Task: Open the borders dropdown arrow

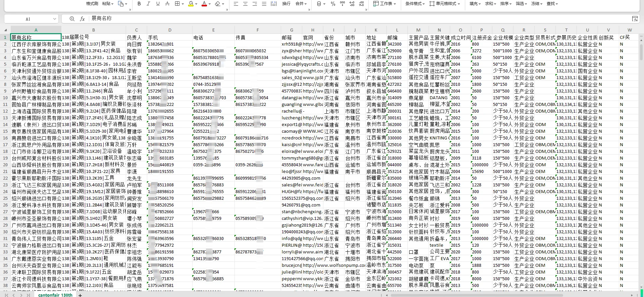Action: [x=182, y=4]
